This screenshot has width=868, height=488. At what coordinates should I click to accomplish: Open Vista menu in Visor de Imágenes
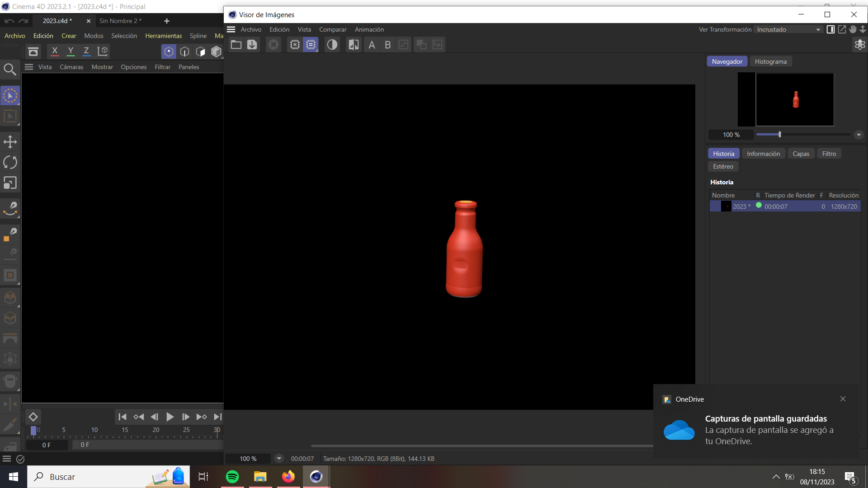click(304, 29)
